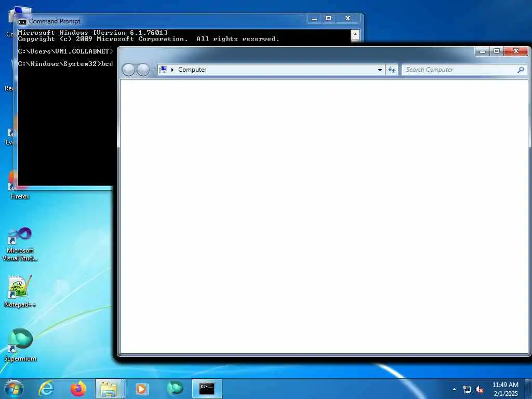Click the Explorer Forward navigation button
This screenshot has width=532, height=399.
point(143,70)
